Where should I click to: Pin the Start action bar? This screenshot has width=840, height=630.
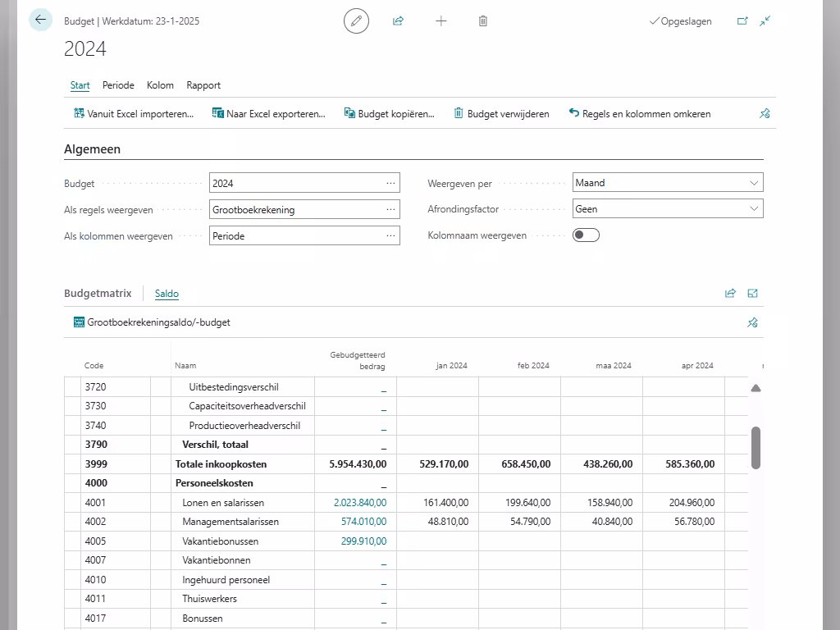(765, 114)
